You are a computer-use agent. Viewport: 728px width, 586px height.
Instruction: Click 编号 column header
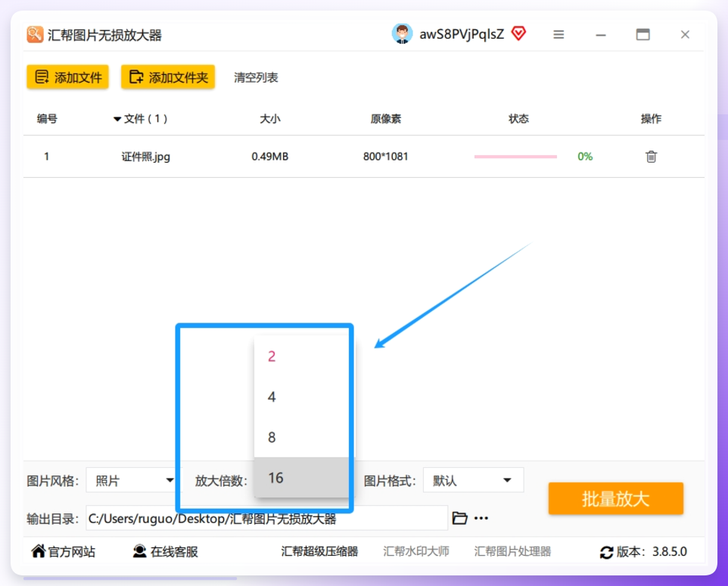pos(47,119)
